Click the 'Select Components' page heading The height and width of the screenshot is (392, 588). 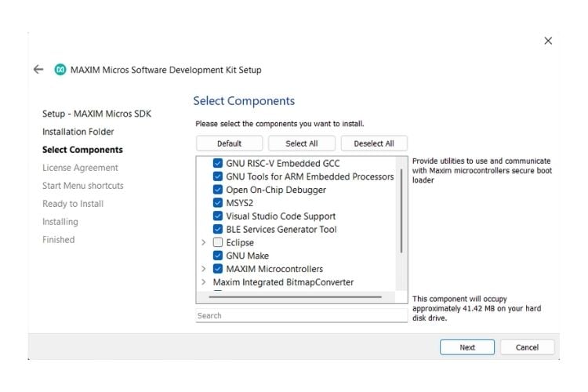pyautogui.click(x=244, y=100)
